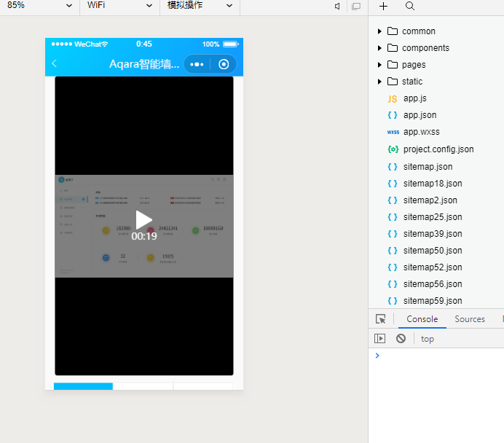Viewport: 504px width, 443px height.
Task: Mute simulator with the speaker icon
Action: [x=337, y=6]
